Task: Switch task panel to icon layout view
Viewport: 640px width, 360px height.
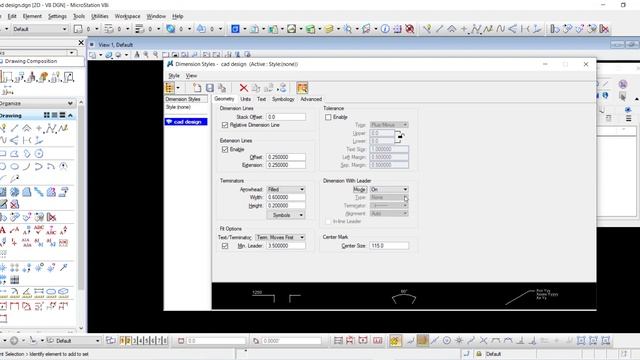Action: click(x=47, y=116)
